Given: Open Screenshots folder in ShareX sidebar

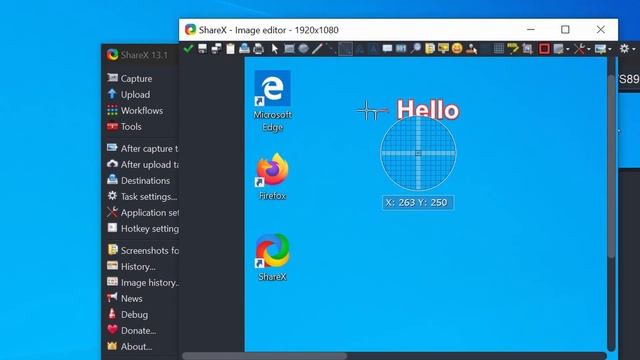Looking at the screenshot, I should 142,250.
